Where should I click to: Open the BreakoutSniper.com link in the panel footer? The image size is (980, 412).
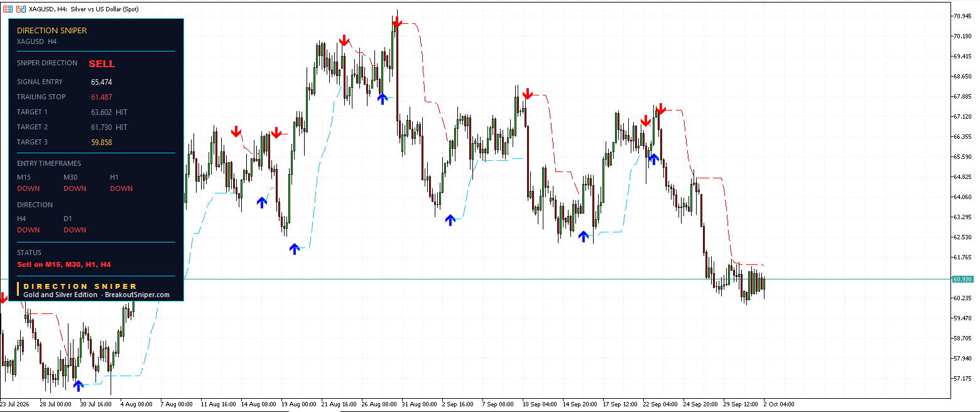pos(137,295)
